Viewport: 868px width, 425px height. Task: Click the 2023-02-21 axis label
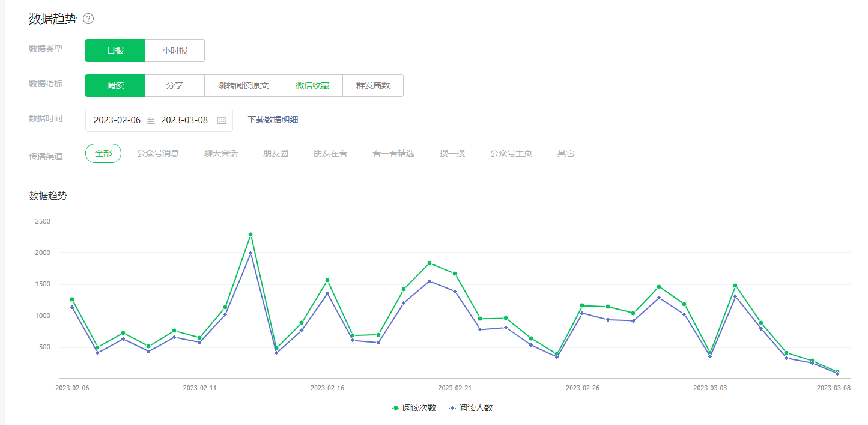click(455, 388)
